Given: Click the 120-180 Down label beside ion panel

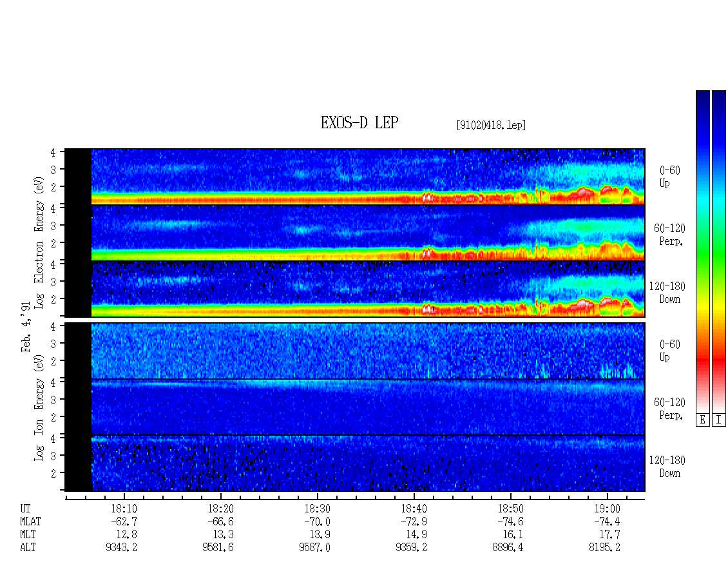Looking at the screenshot, I should pos(667,467).
